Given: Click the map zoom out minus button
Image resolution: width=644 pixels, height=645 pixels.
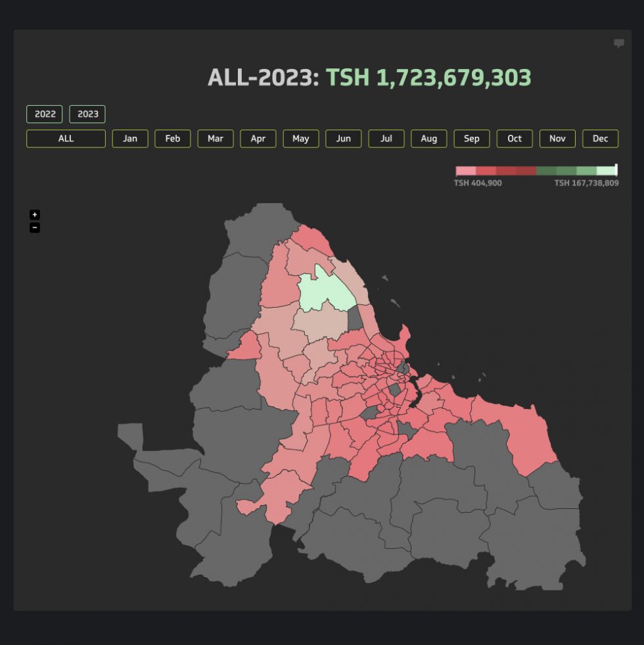Looking at the screenshot, I should (x=35, y=227).
